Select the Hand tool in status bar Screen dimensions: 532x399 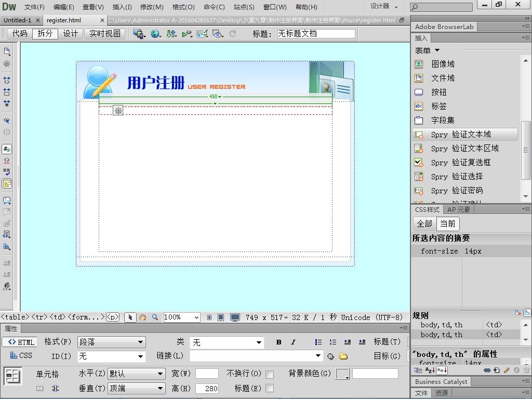pyautogui.click(x=142, y=317)
